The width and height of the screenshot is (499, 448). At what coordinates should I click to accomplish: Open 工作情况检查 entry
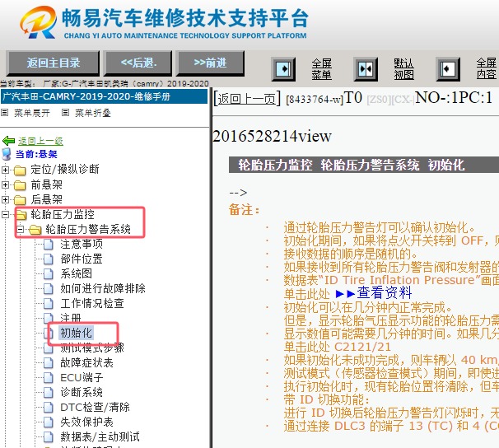tap(92, 303)
